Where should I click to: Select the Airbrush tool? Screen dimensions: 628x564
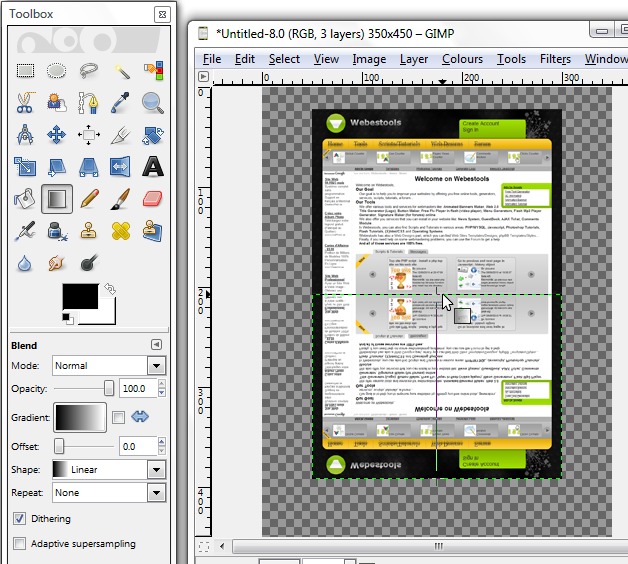(25, 231)
